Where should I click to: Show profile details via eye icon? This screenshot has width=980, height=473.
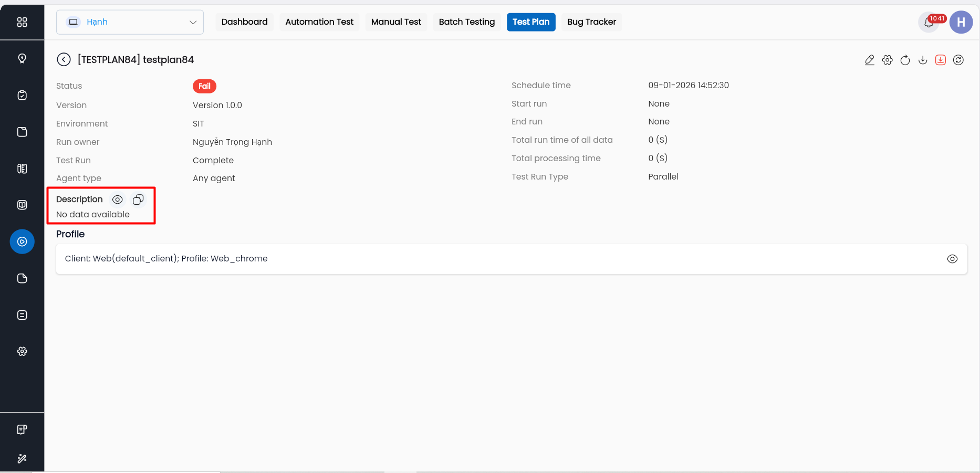pyautogui.click(x=952, y=259)
